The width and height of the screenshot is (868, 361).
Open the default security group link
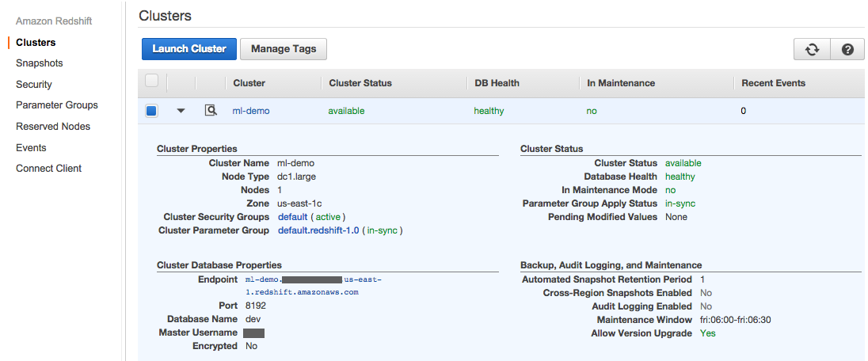click(x=291, y=216)
